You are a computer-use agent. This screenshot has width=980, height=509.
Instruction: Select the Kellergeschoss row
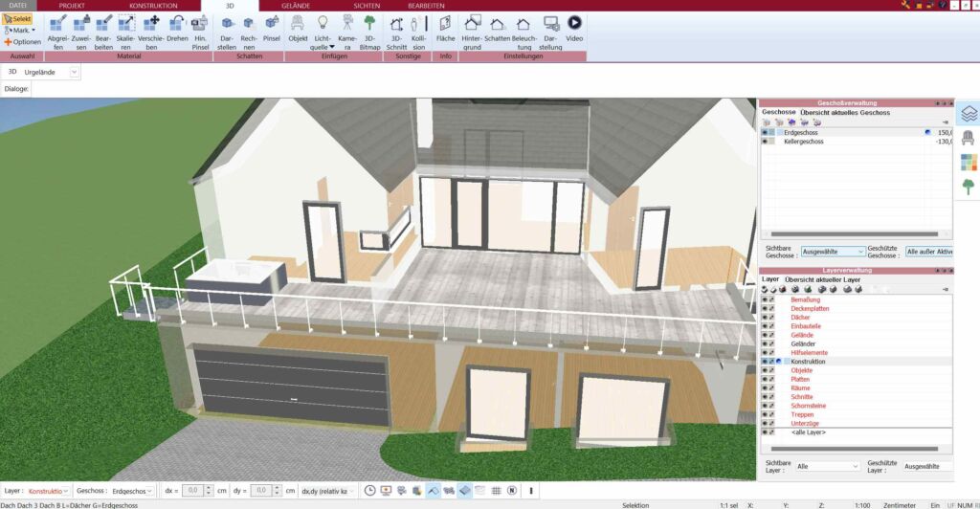pos(857,142)
